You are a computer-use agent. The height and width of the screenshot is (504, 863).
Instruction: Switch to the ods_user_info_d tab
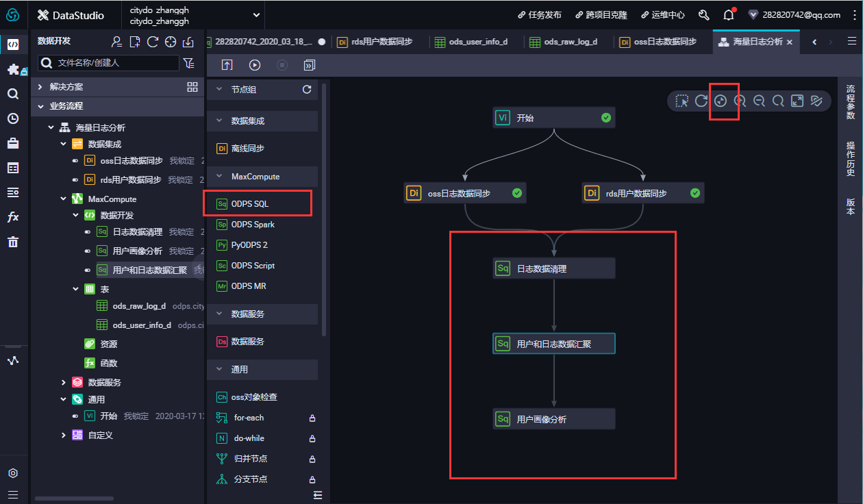[x=472, y=42]
